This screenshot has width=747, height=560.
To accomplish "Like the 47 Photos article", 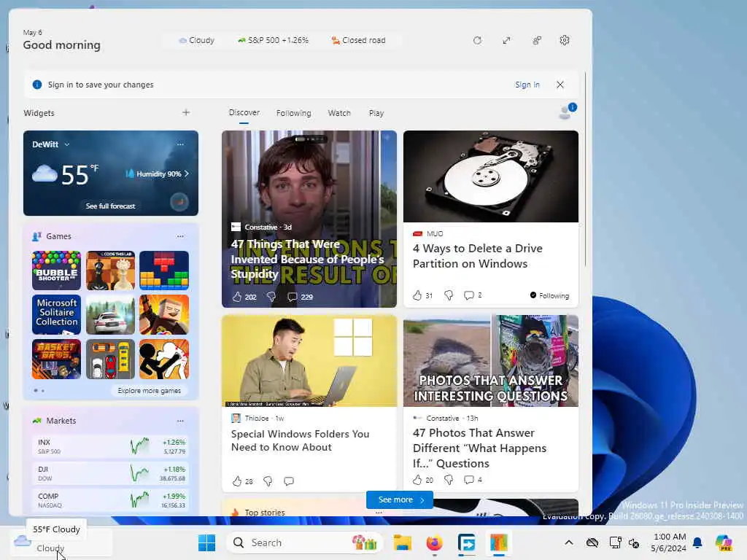I will point(418,480).
